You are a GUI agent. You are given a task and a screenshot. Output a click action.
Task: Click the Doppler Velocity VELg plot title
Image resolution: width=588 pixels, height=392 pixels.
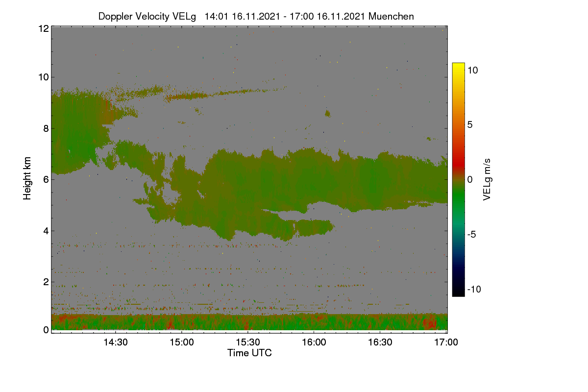[x=256, y=16]
